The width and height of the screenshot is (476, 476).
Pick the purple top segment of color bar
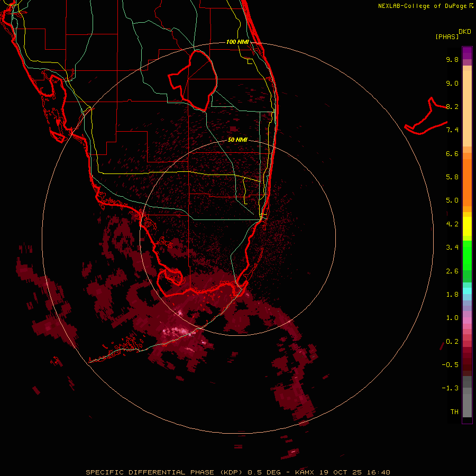(x=467, y=53)
